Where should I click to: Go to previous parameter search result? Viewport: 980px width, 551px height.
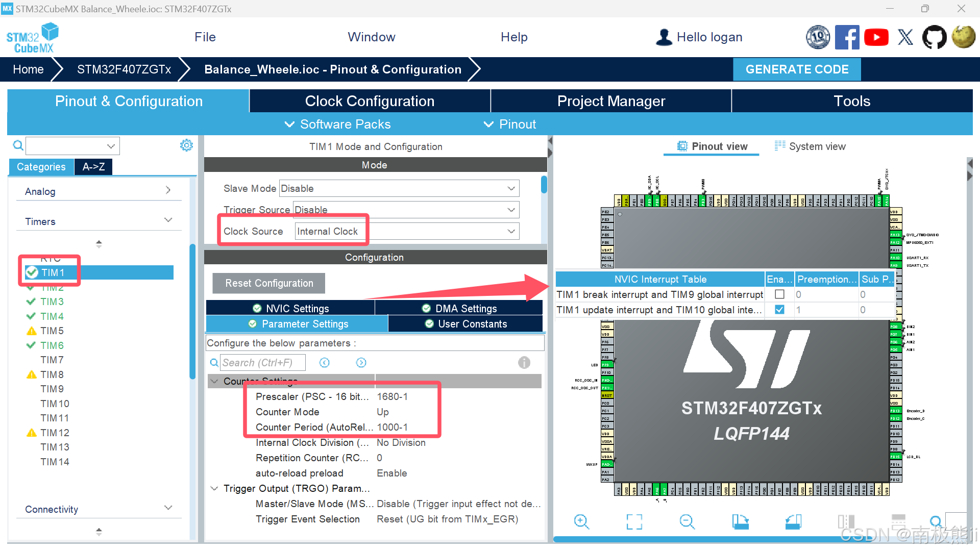[x=325, y=363]
